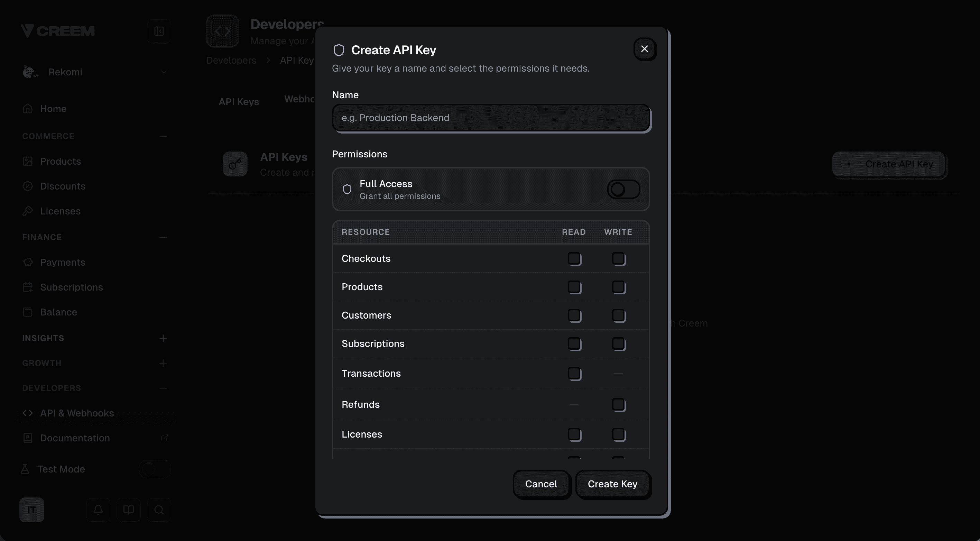The height and width of the screenshot is (541, 980).
Task: Open Subscriptions from the sidebar
Action: pos(72,287)
